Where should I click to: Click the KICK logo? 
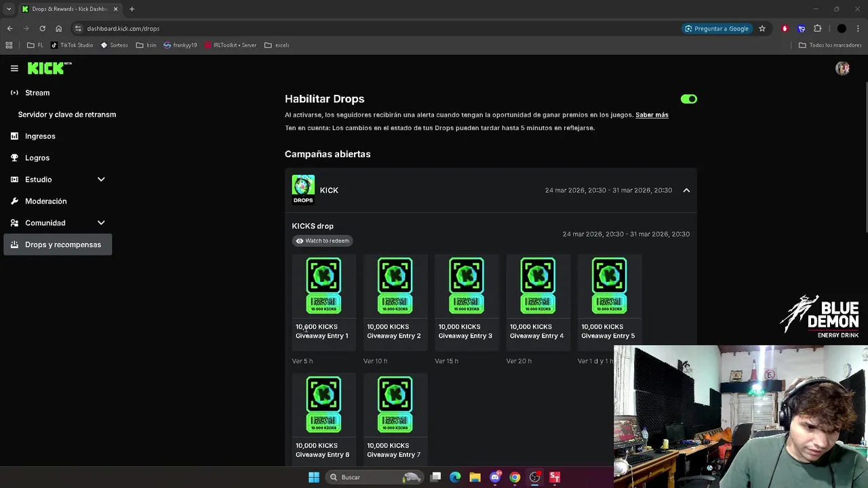50,68
